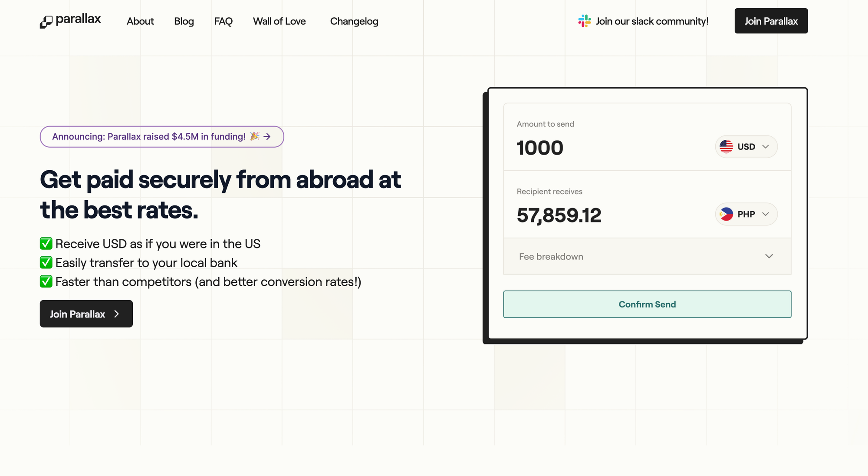Click the Amount to send field showing 1000
The image size is (868, 476).
(540, 148)
